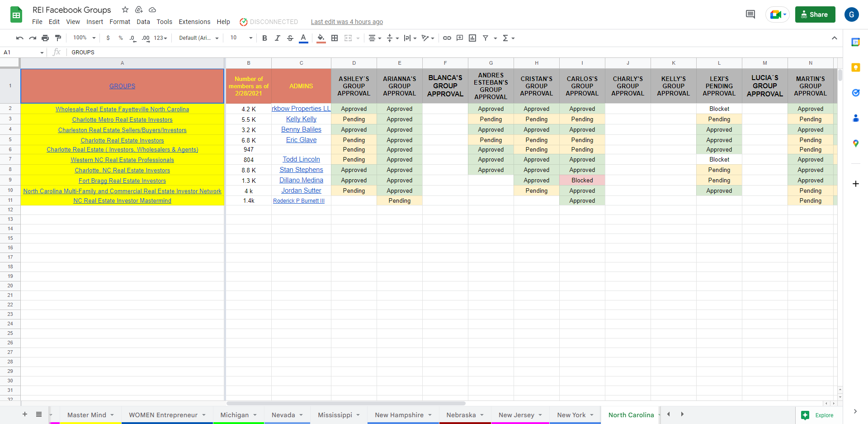Open the font family dropdown
The image size is (868, 424).
click(x=199, y=38)
